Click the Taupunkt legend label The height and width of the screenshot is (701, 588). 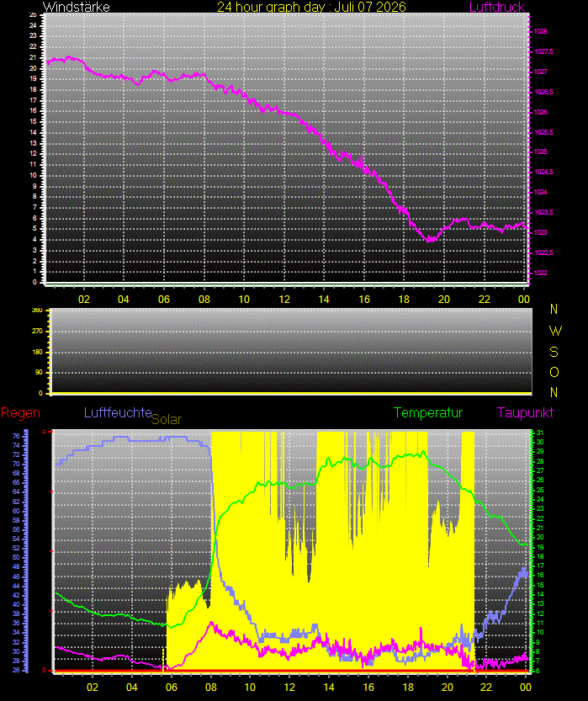(525, 412)
